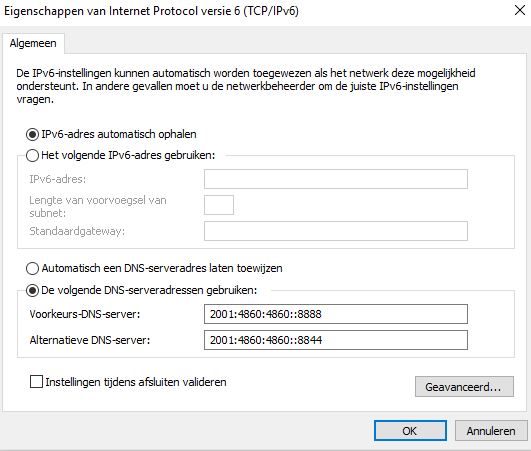Click the dialog title bar text

[x=151, y=11]
